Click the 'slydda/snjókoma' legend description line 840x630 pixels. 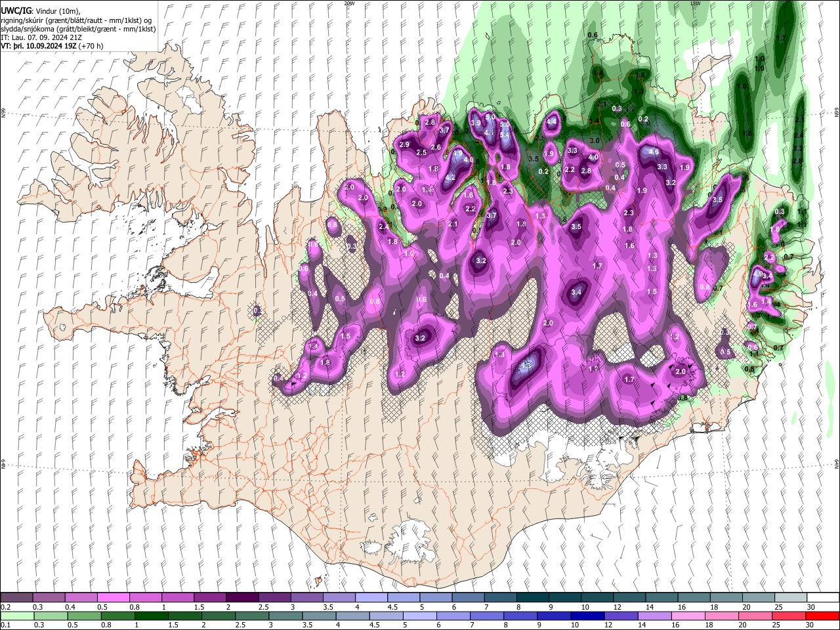point(78,29)
